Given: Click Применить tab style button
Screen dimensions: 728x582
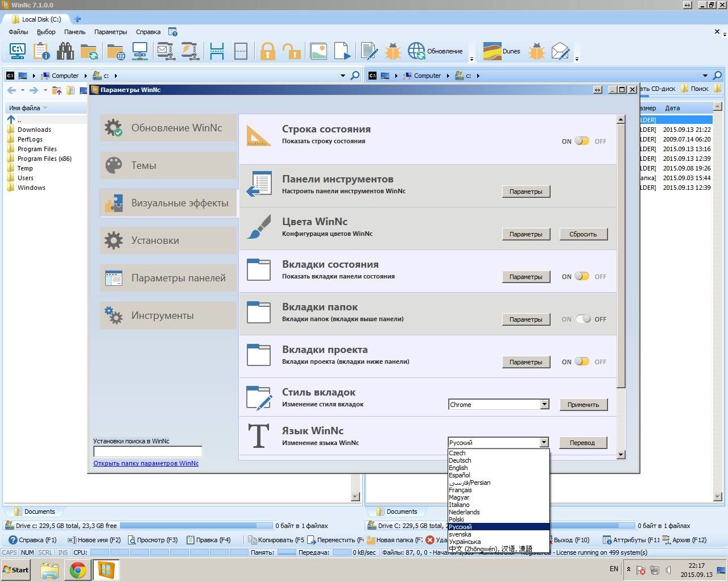Looking at the screenshot, I should pos(583,405).
